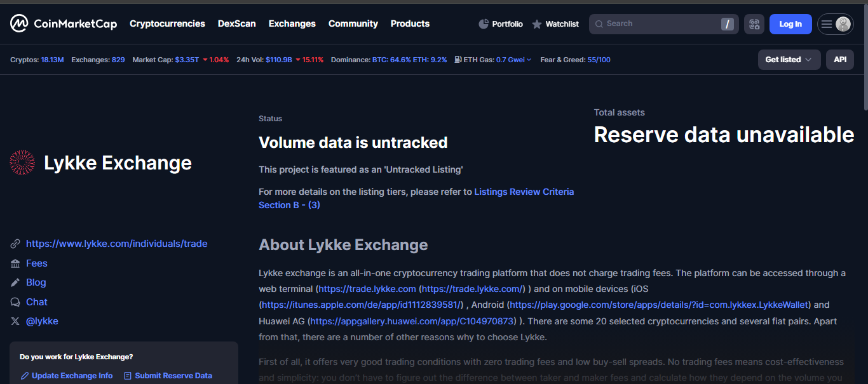Click the CoinMarketCap logo
The height and width of the screenshot is (384, 868).
tap(64, 24)
